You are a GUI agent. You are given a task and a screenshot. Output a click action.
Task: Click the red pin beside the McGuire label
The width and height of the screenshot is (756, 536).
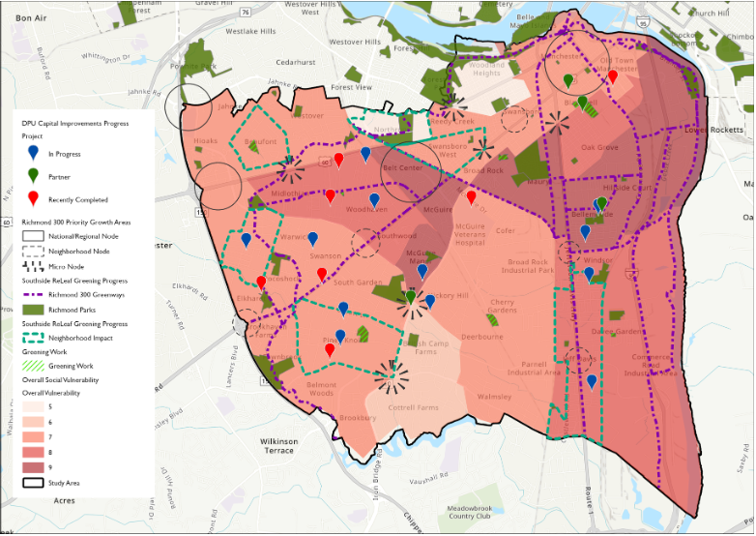(472, 197)
